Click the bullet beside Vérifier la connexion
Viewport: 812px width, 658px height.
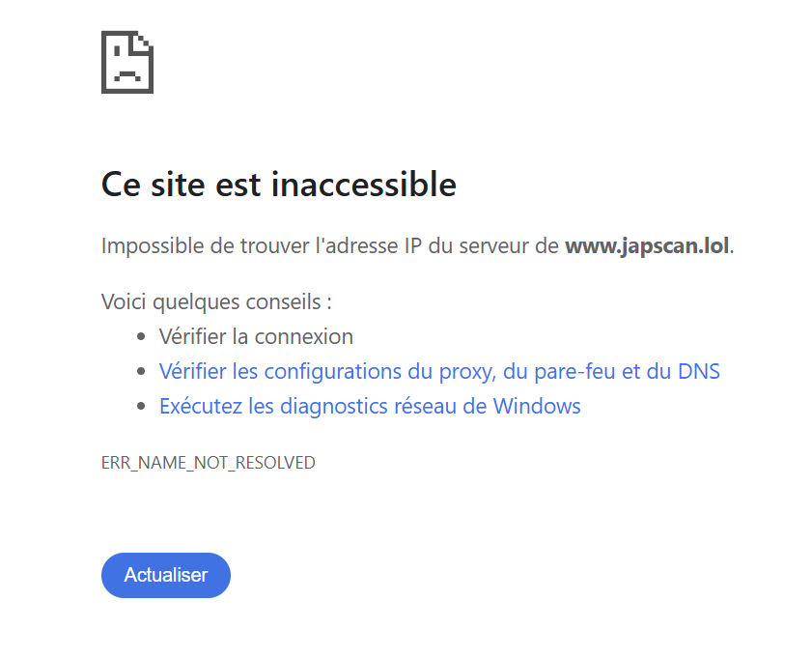[x=141, y=337]
